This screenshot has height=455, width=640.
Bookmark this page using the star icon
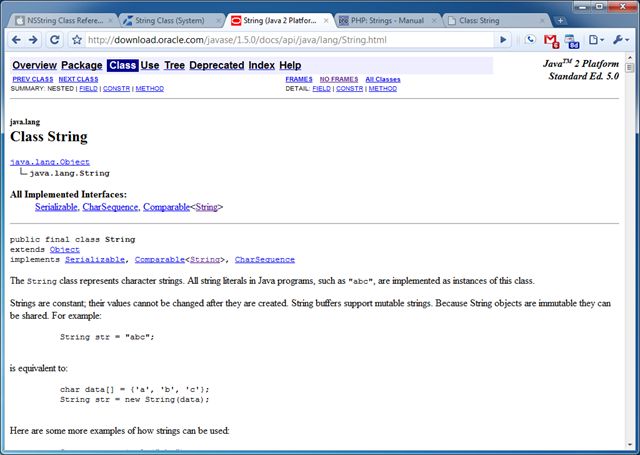tap(77, 40)
